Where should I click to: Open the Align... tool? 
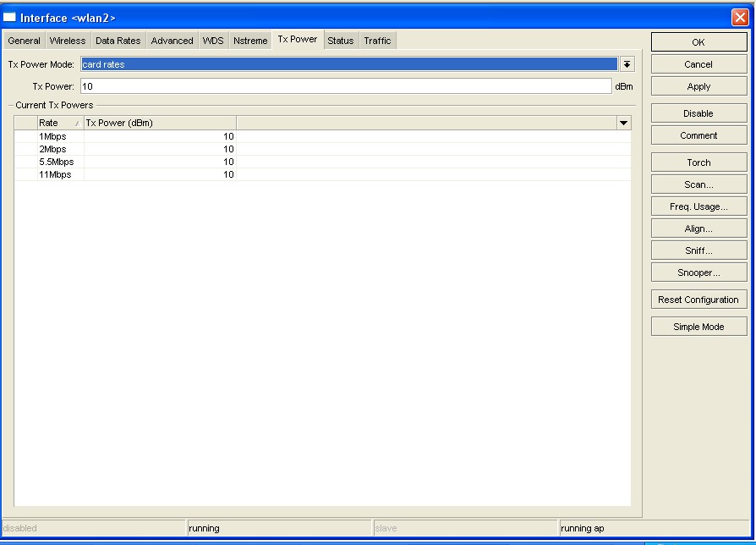coord(698,228)
